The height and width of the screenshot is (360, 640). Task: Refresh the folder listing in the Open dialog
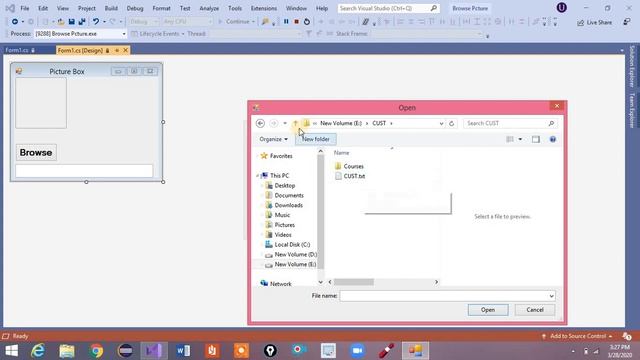click(451, 123)
